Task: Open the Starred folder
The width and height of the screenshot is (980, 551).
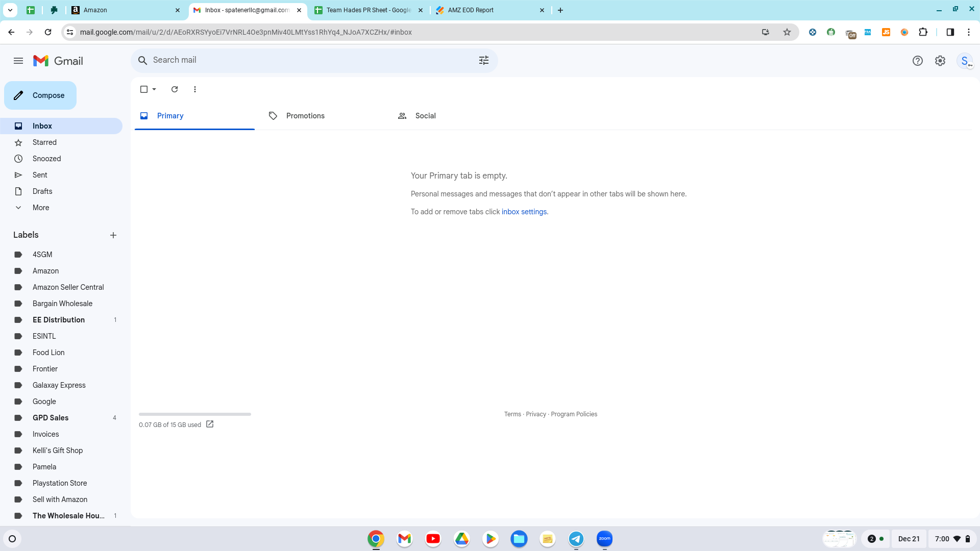Action: click(61, 142)
